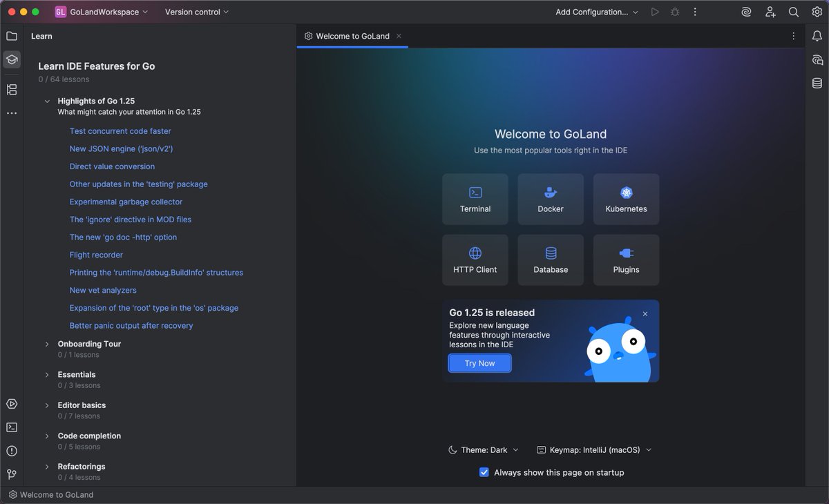Open the More Actions menu in toolbar

(x=695, y=12)
